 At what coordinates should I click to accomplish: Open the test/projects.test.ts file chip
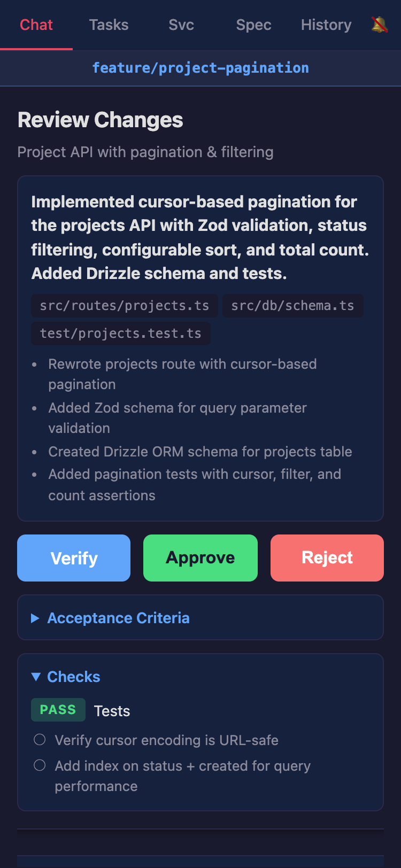(x=120, y=333)
